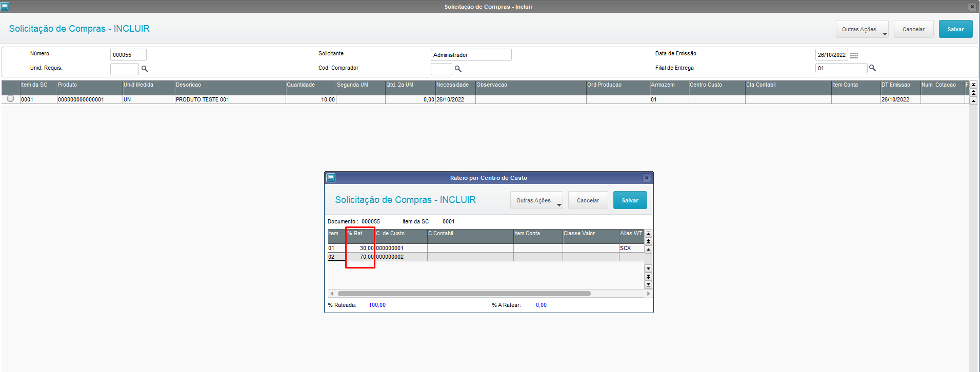This screenshot has width=980, height=372.
Task: Open the Cod. Comprador search magnifier
Action: pyautogui.click(x=458, y=69)
